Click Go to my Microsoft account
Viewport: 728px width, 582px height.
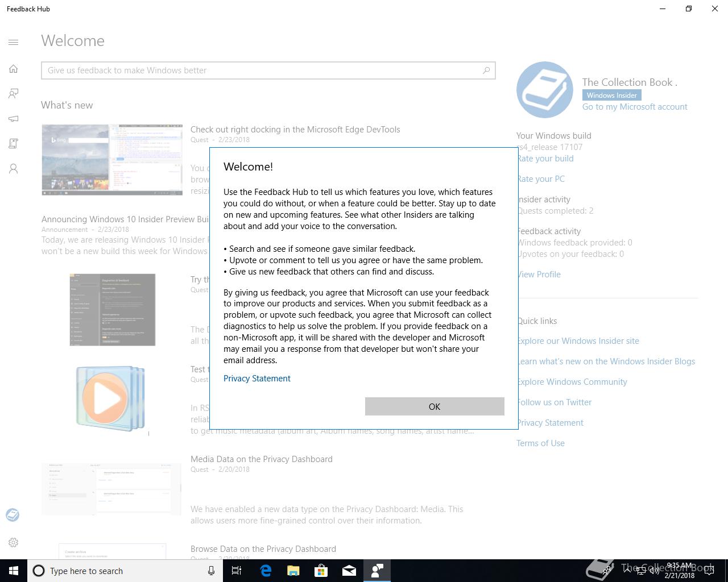click(635, 107)
